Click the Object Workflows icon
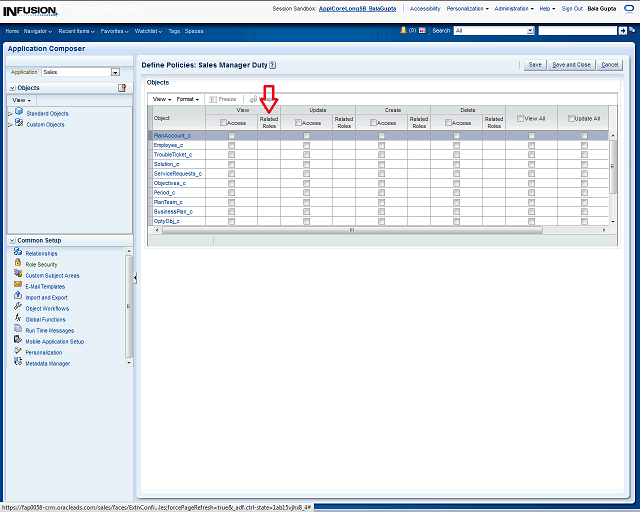This screenshot has width=640, height=512. 18,308
